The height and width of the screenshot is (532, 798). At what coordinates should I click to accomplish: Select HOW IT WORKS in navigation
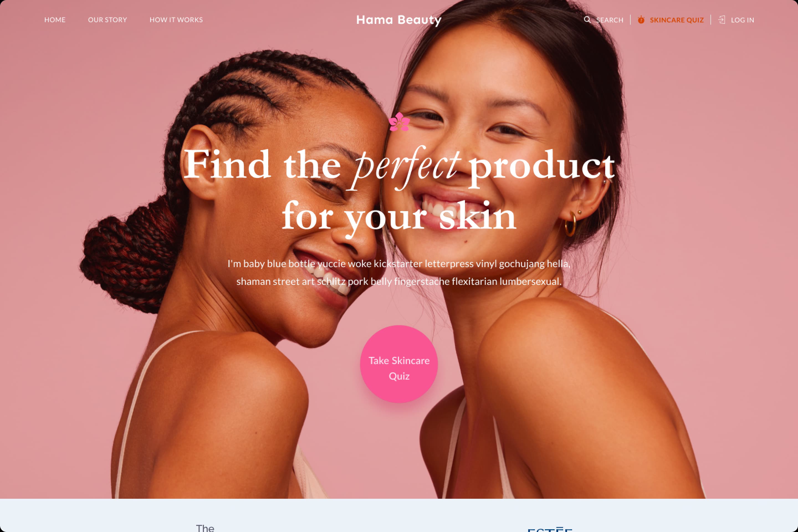click(x=176, y=20)
